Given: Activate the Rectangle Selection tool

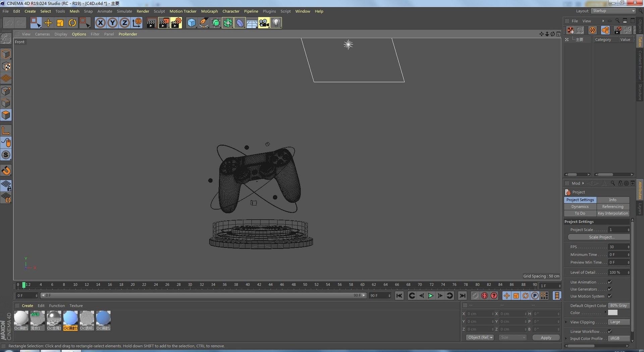Looking at the screenshot, I should [36, 23].
